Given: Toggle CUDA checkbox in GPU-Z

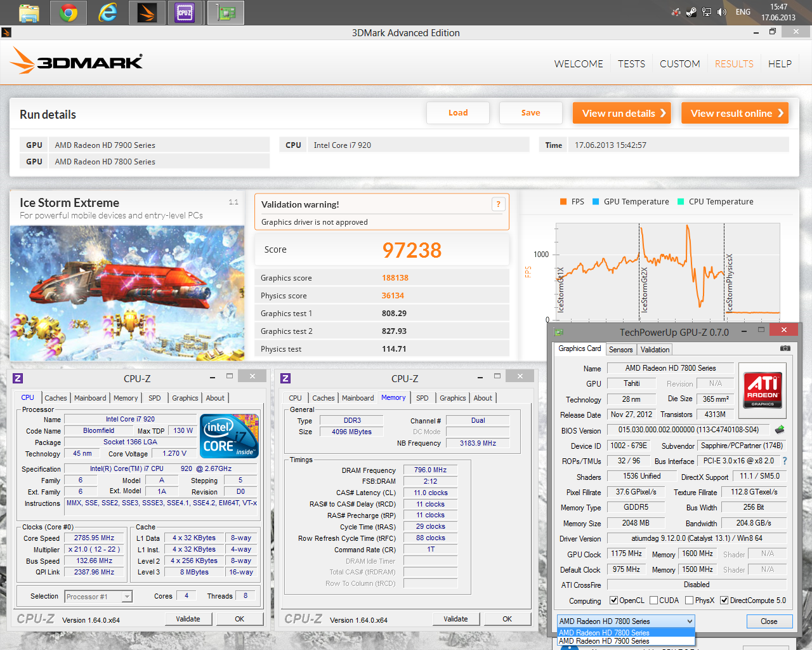Looking at the screenshot, I should pyautogui.click(x=653, y=600).
